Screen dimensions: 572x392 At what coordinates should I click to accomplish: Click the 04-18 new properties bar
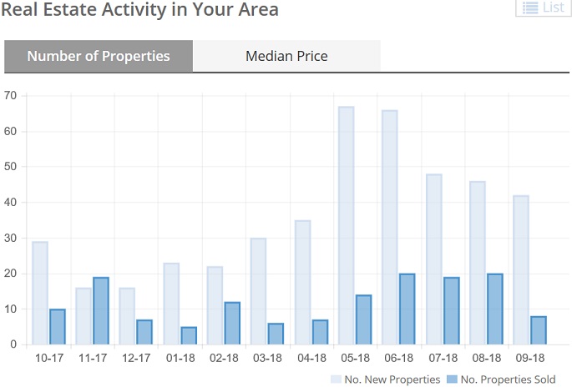(x=302, y=282)
